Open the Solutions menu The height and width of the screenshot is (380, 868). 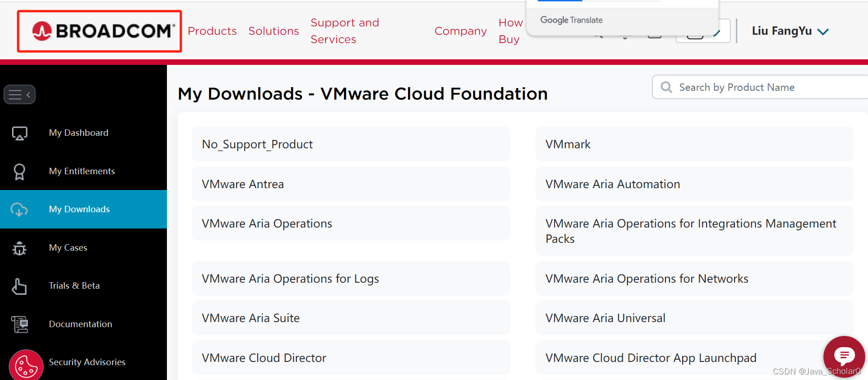coord(274,31)
